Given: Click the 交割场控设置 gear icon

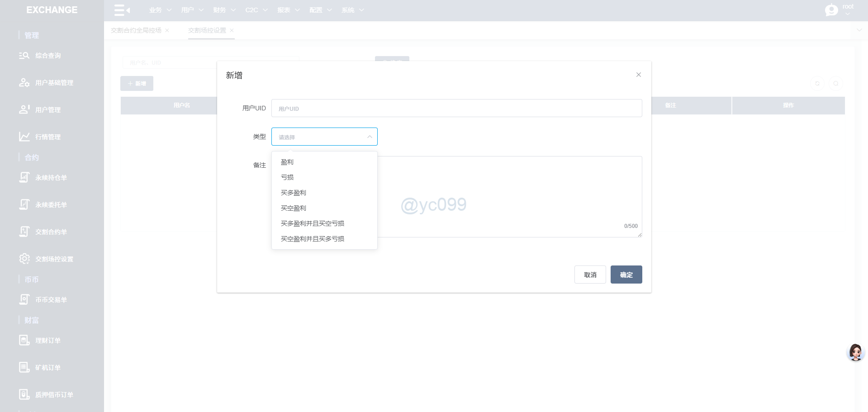Looking at the screenshot, I should [x=24, y=259].
